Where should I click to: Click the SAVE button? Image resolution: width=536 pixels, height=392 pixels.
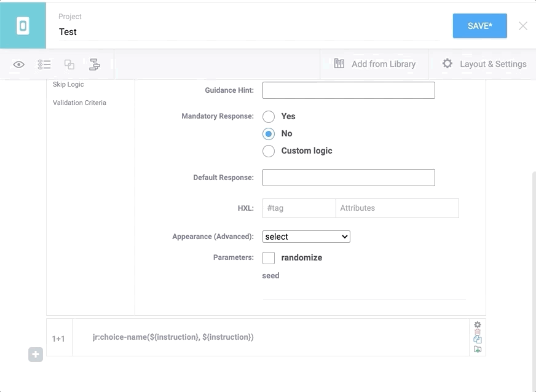[x=479, y=26]
